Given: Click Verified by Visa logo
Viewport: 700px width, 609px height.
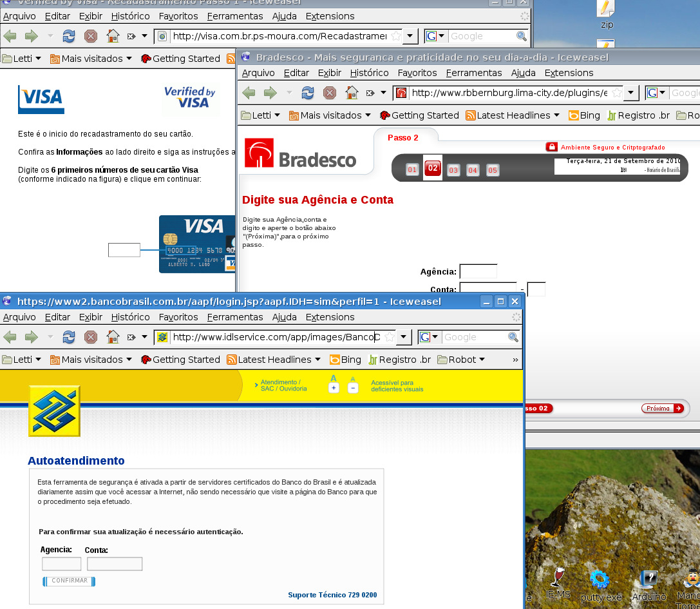Looking at the screenshot, I should (x=190, y=97).
